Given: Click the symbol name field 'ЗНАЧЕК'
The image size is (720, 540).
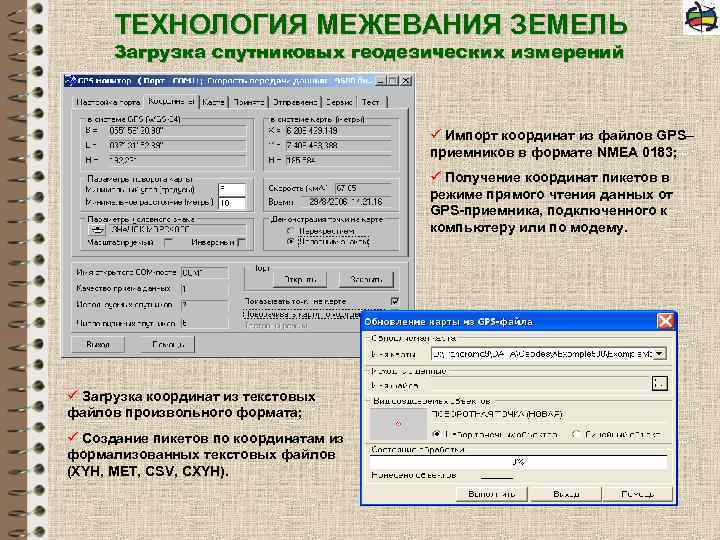Looking at the screenshot, I should click(178, 230).
